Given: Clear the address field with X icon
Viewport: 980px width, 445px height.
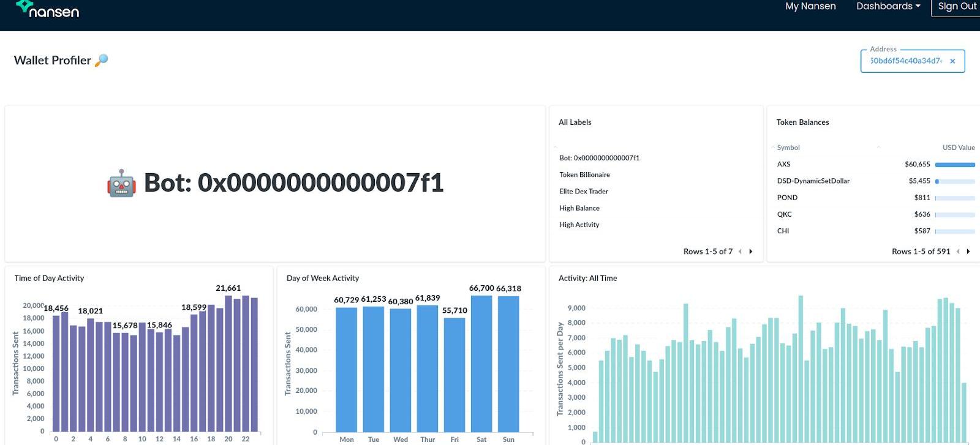Looking at the screenshot, I should (x=952, y=61).
